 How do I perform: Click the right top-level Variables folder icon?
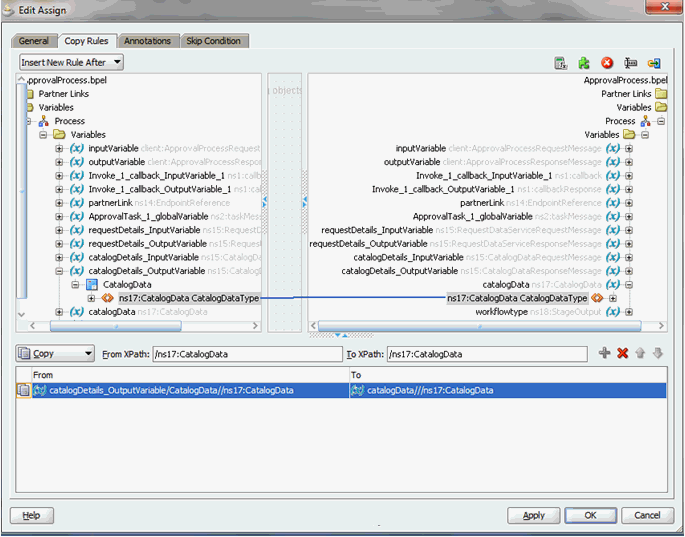tap(661, 107)
